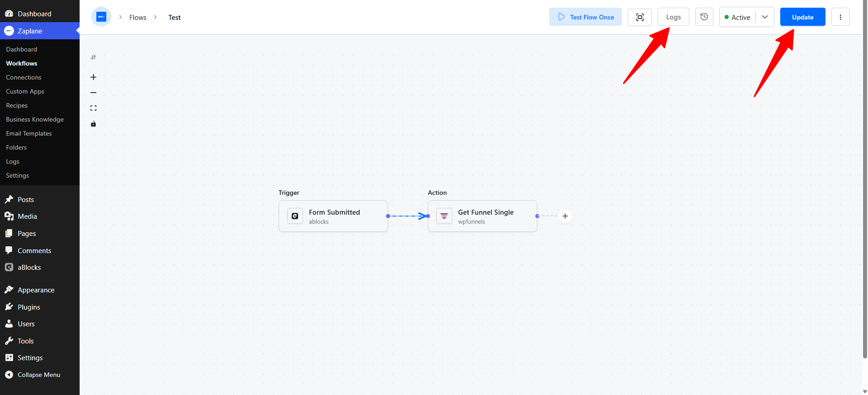Screen dimensions: 868x395
Task: Select the Get Funnel Single action node
Action: pos(483,216)
